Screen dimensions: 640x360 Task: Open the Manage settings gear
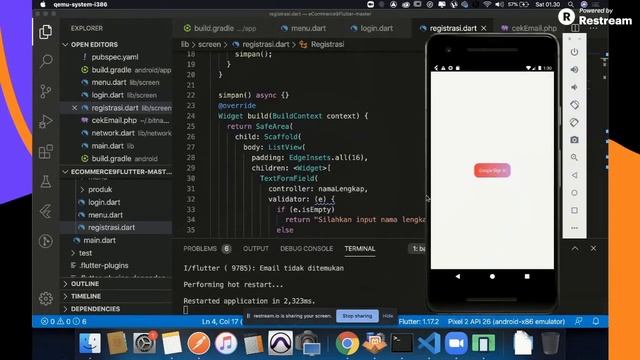coord(46,298)
